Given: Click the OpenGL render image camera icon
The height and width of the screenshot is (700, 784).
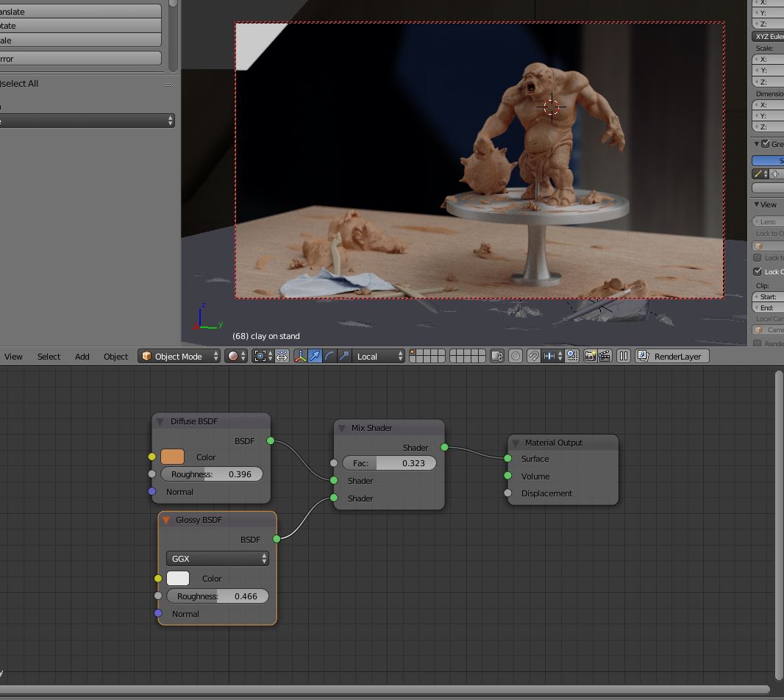Looking at the screenshot, I should [590, 356].
